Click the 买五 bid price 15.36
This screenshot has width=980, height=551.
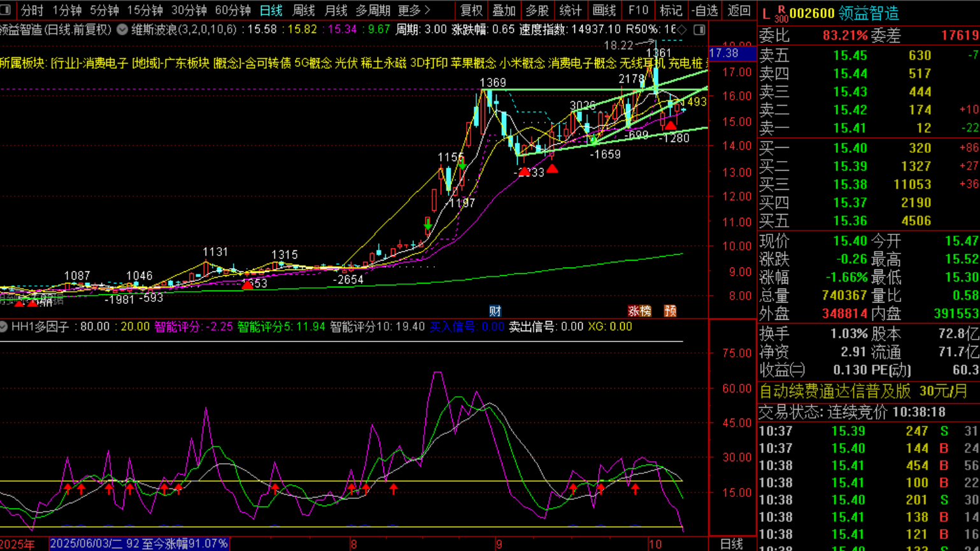coord(850,221)
